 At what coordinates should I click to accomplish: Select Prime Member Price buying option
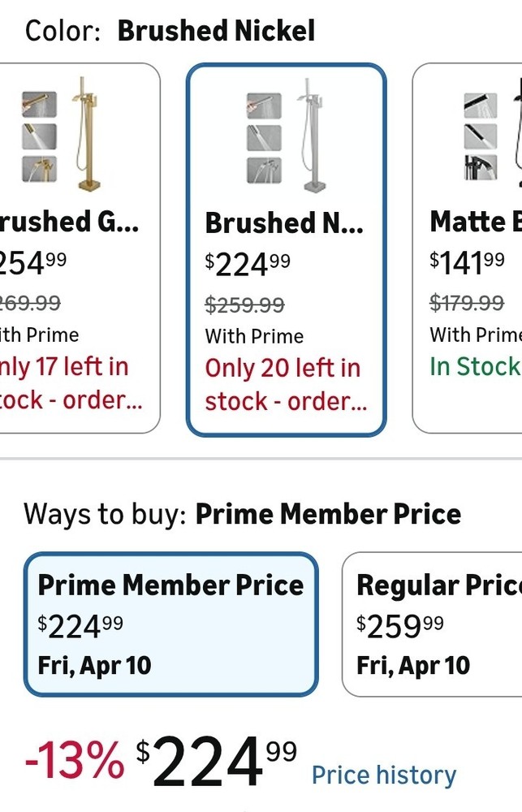pyautogui.click(x=170, y=624)
